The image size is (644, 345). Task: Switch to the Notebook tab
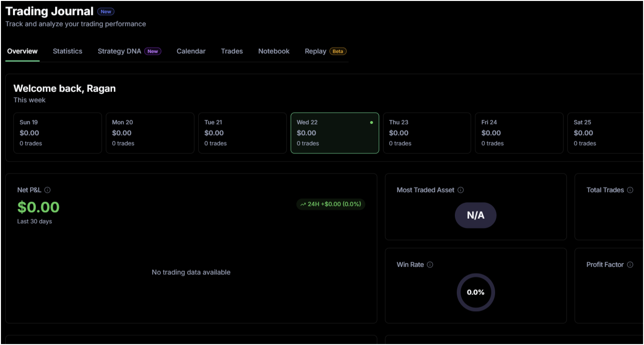pyautogui.click(x=274, y=51)
